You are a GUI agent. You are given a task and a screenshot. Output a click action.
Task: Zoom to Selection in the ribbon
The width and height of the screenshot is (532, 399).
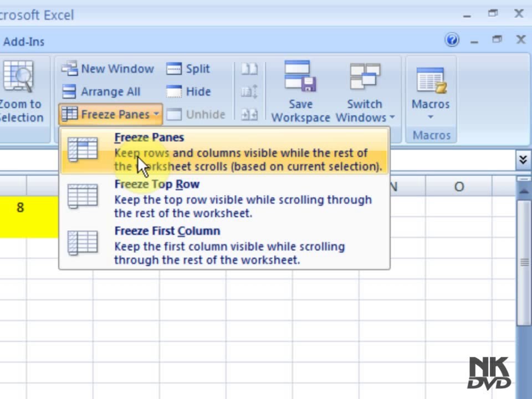21,91
